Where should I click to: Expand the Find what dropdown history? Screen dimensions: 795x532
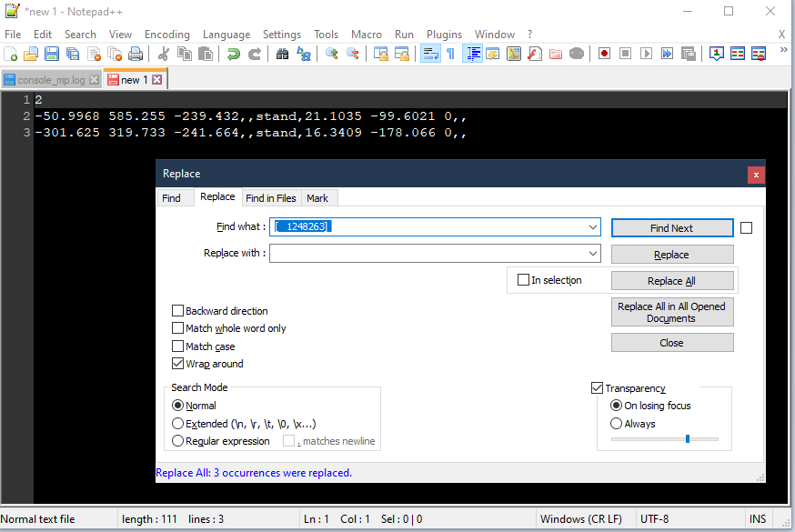click(593, 226)
